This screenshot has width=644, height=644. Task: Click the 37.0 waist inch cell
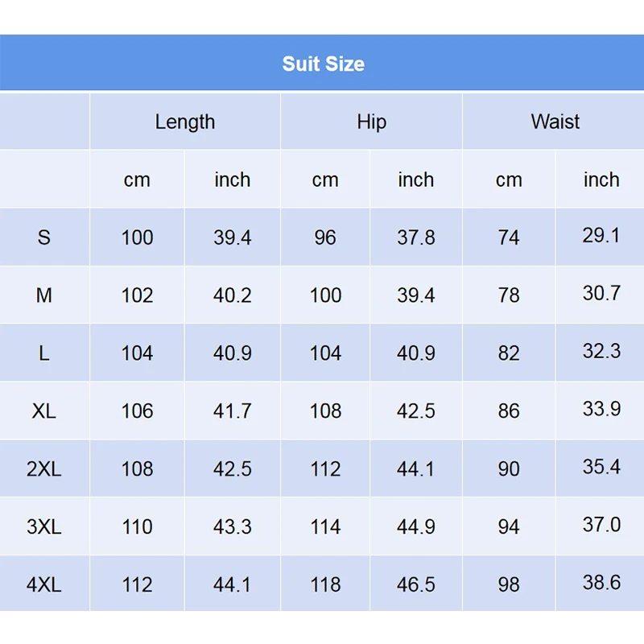pyautogui.click(x=601, y=526)
